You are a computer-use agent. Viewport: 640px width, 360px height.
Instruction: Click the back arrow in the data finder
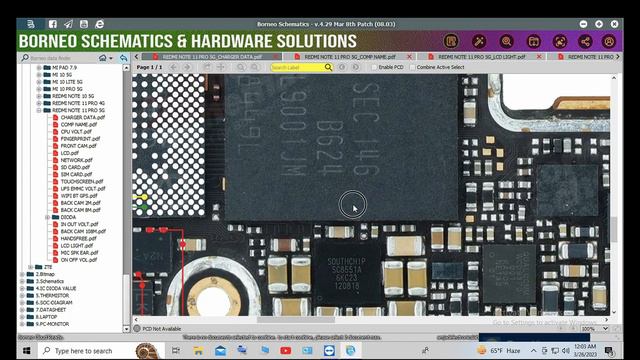pyautogui.click(x=123, y=58)
